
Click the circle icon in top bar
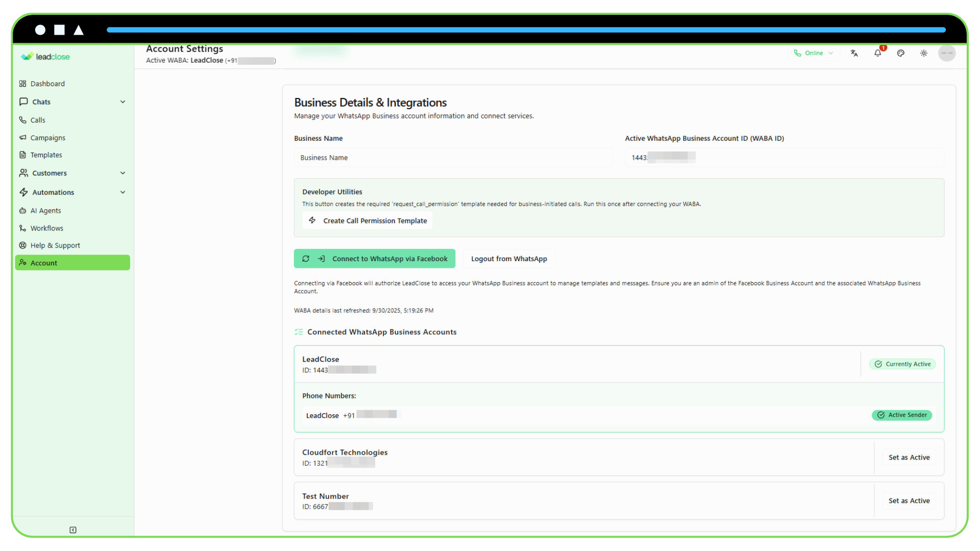(40, 30)
